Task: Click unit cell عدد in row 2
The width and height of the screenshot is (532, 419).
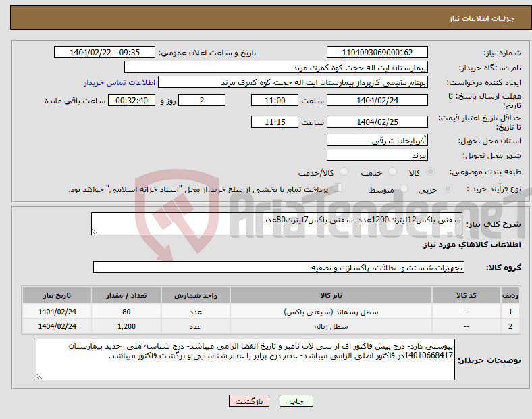Action: pyautogui.click(x=196, y=326)
